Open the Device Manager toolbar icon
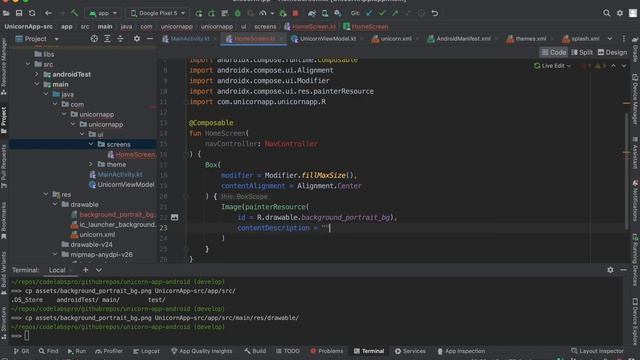 coord(325,13)
